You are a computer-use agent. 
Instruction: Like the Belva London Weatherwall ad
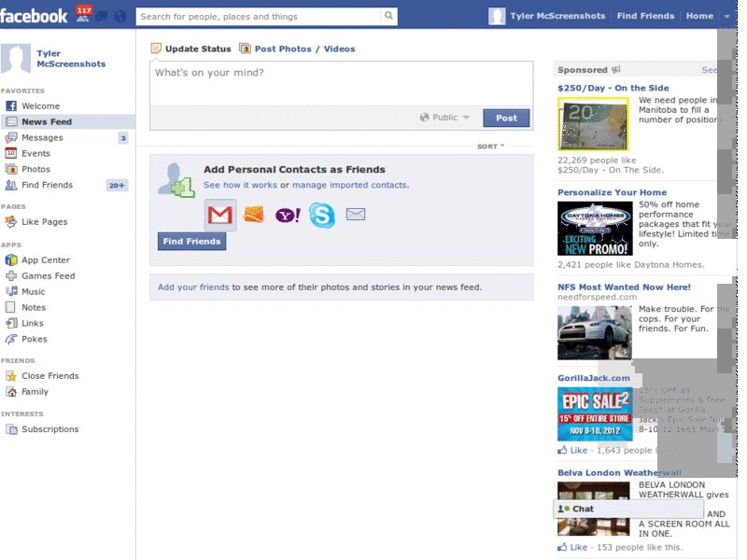click(573, 547)
